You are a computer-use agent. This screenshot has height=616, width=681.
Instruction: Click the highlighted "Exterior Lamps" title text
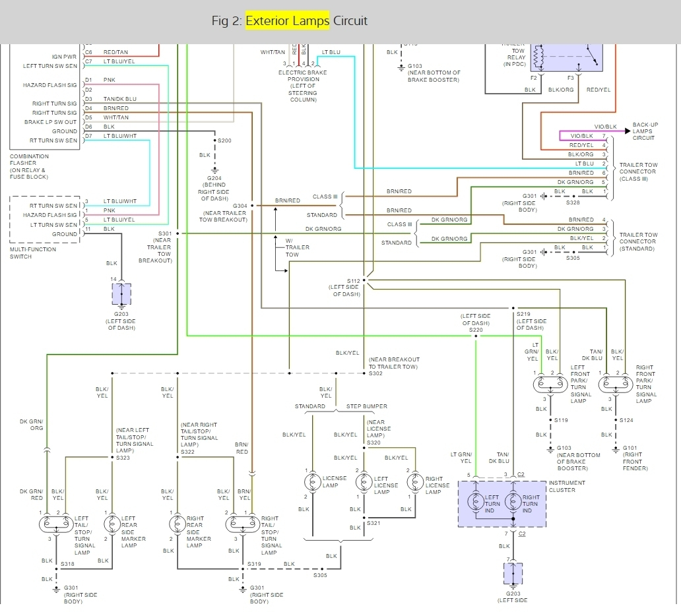click(287, 21)
